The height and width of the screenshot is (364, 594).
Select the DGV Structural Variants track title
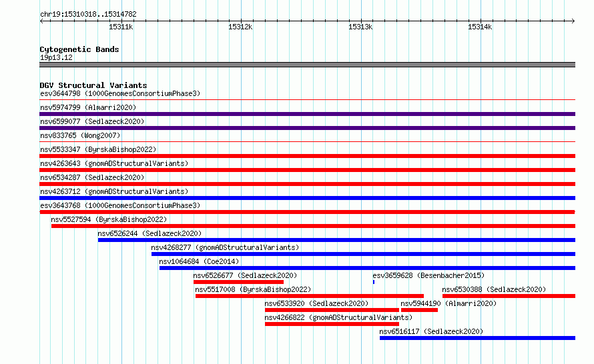(x=93, y=85)
